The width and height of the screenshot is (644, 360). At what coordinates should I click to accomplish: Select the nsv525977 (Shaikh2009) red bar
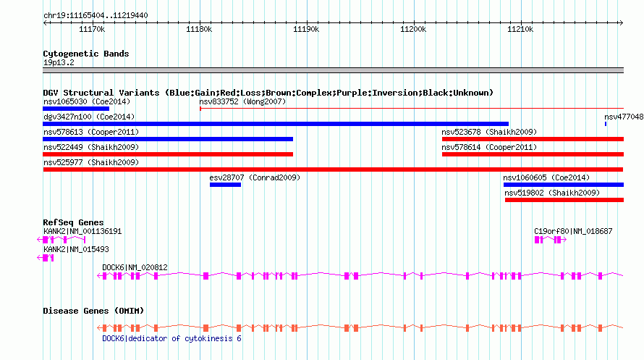point(333,169)
